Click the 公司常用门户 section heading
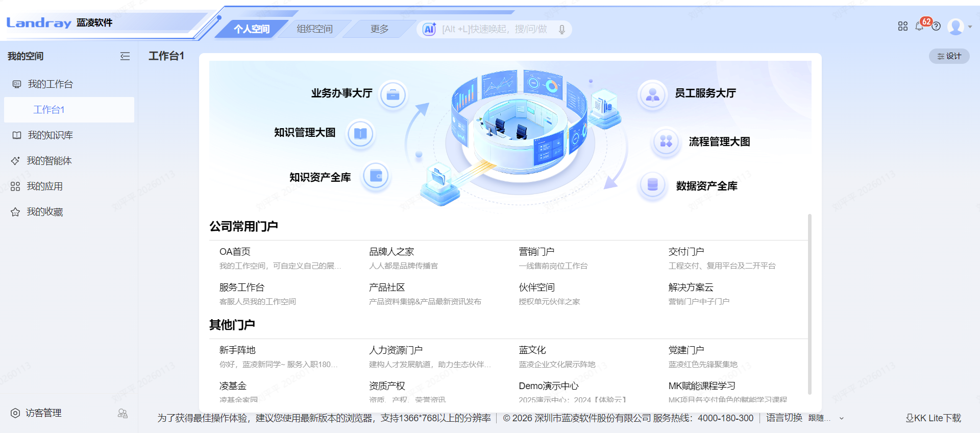This screenshot has height=433, width=980. pyautogui.click(x=243, y=226)
